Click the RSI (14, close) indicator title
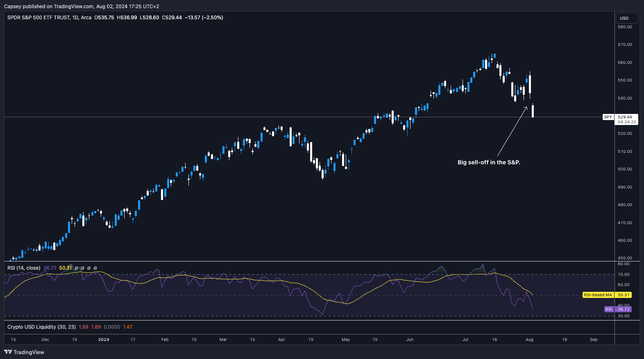 [24, 268]
